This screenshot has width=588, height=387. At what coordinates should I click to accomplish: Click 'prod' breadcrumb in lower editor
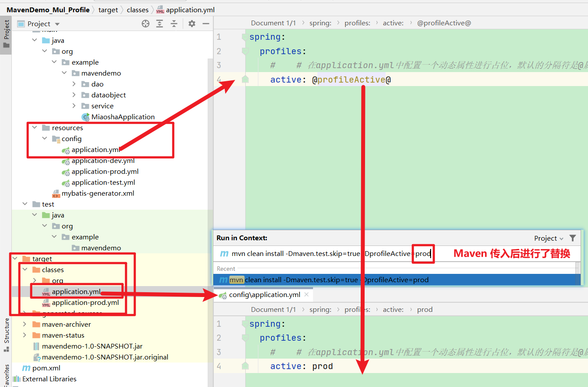point(424,309)
